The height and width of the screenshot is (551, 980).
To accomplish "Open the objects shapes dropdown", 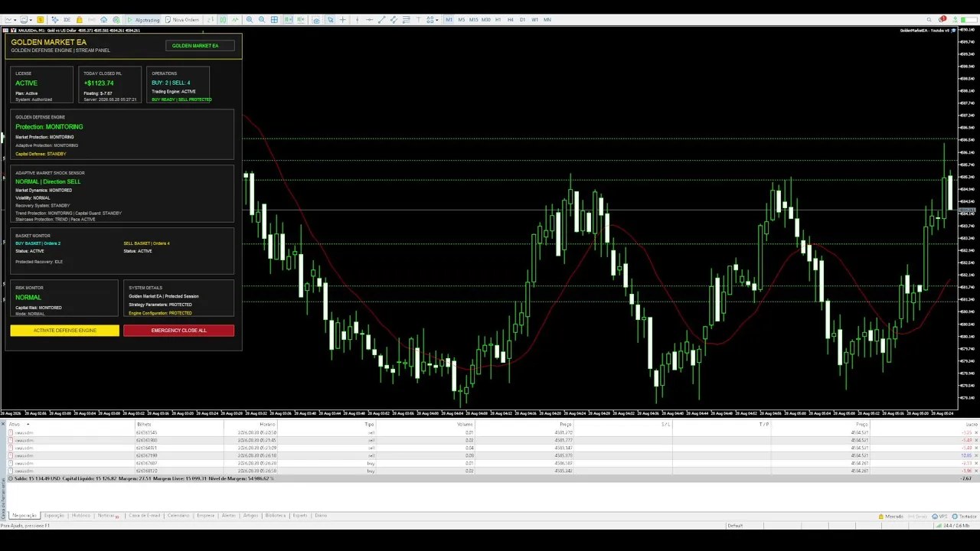I will point(433,20).
